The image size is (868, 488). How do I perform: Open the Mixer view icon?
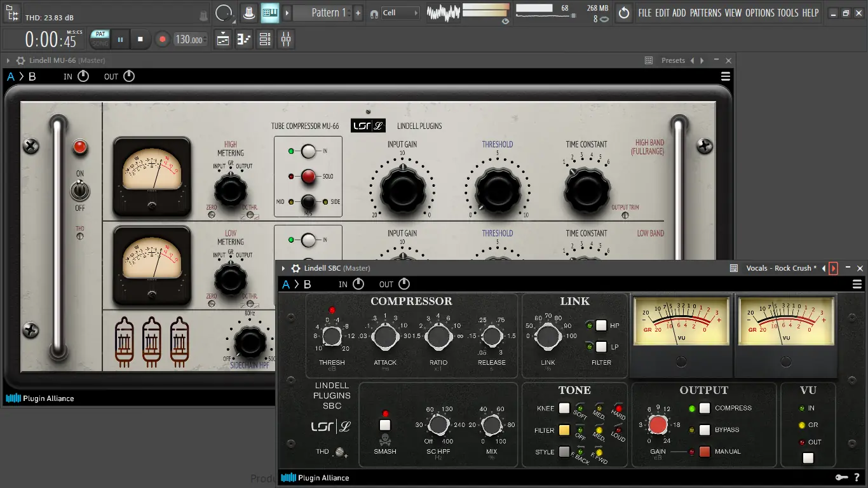coord(286,39)
